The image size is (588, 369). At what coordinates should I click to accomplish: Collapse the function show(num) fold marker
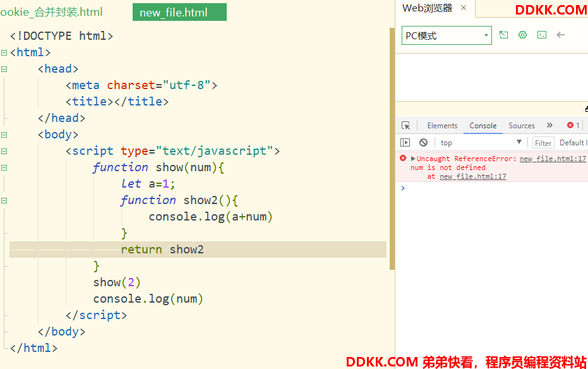[x=4, y=167]
